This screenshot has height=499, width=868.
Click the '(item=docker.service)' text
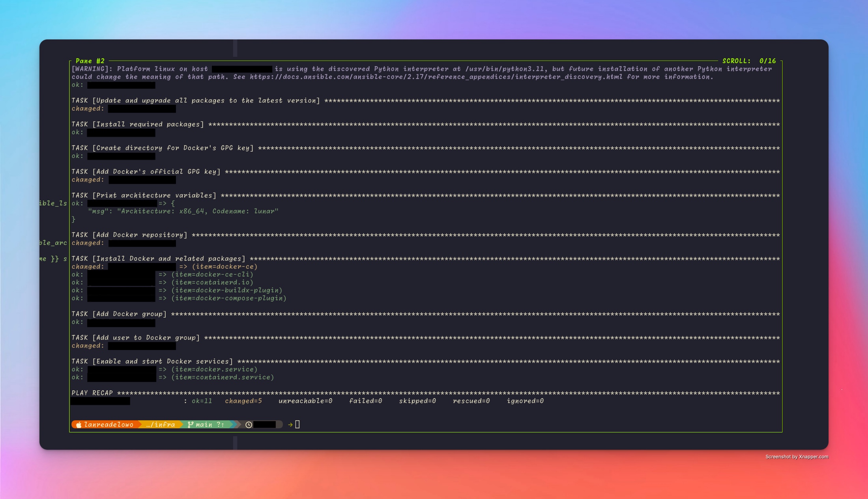214,369
